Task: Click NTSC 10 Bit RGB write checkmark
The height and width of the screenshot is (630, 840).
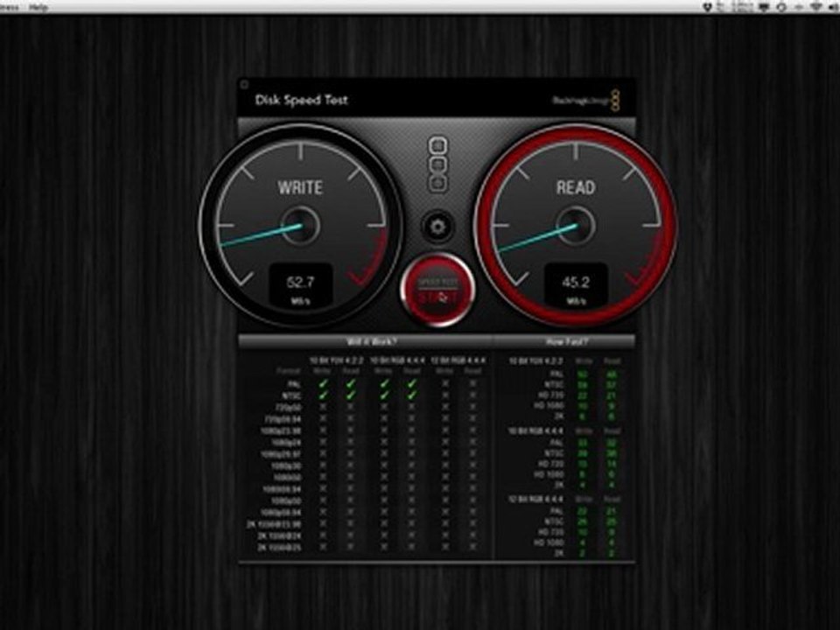Action: point(384,395)
